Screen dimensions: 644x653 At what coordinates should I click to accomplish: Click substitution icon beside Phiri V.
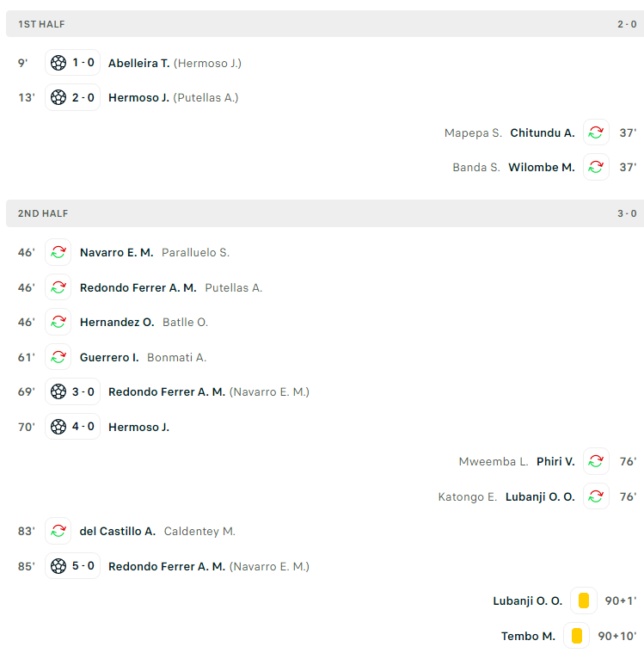(x=596, y=461)
